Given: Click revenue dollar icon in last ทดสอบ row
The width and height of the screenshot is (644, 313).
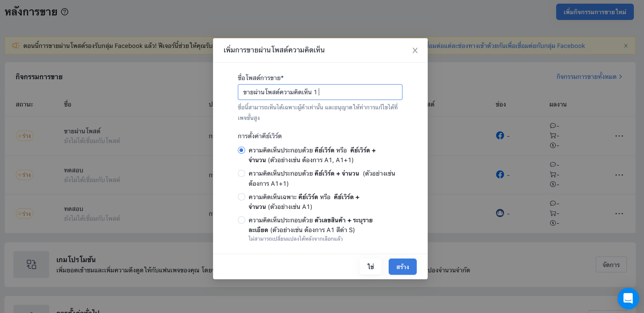Looking at the screenshot, I should point(553,223).
